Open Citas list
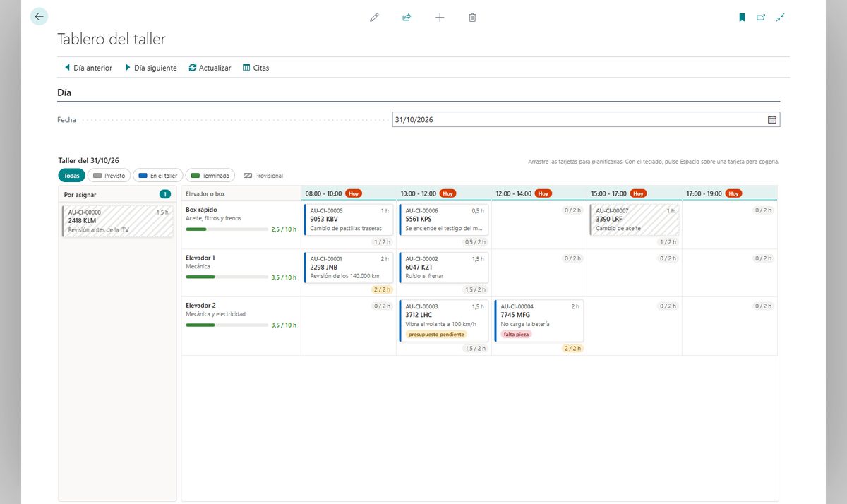Viewport: 847px width, 504px height. pyautogui.click(x=256, y=68)
